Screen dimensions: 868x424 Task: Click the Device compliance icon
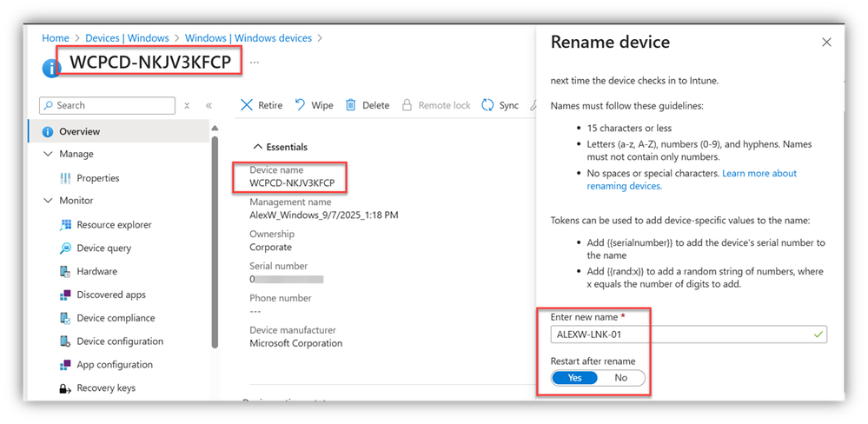[65, 318]
